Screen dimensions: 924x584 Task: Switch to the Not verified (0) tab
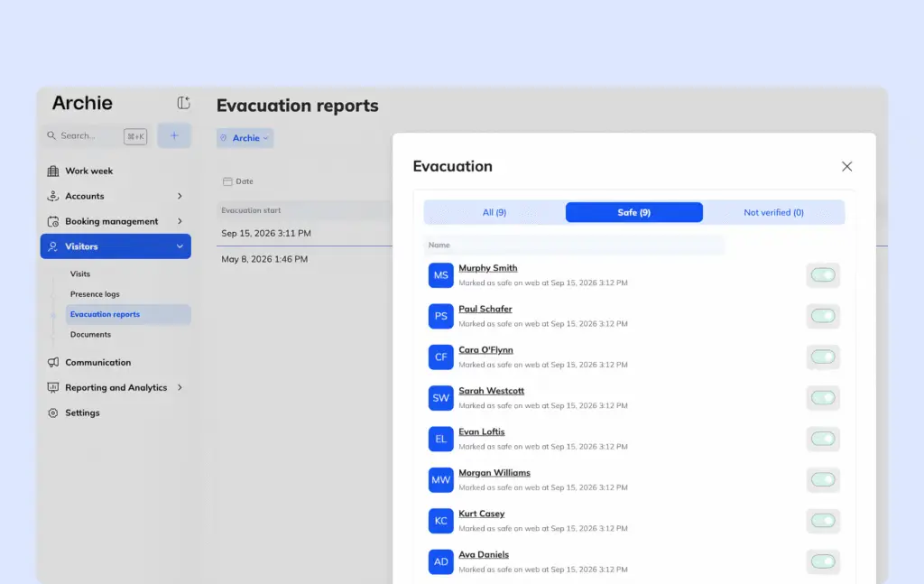pos(773,212)
